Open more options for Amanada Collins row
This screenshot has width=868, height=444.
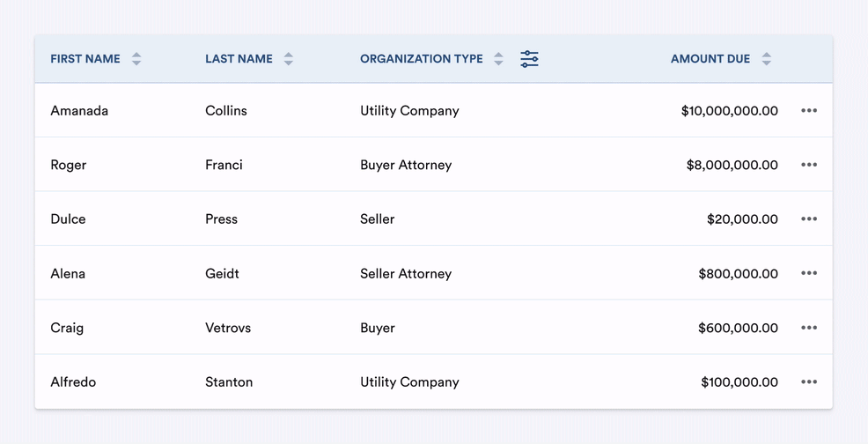[x=809, y=111]
